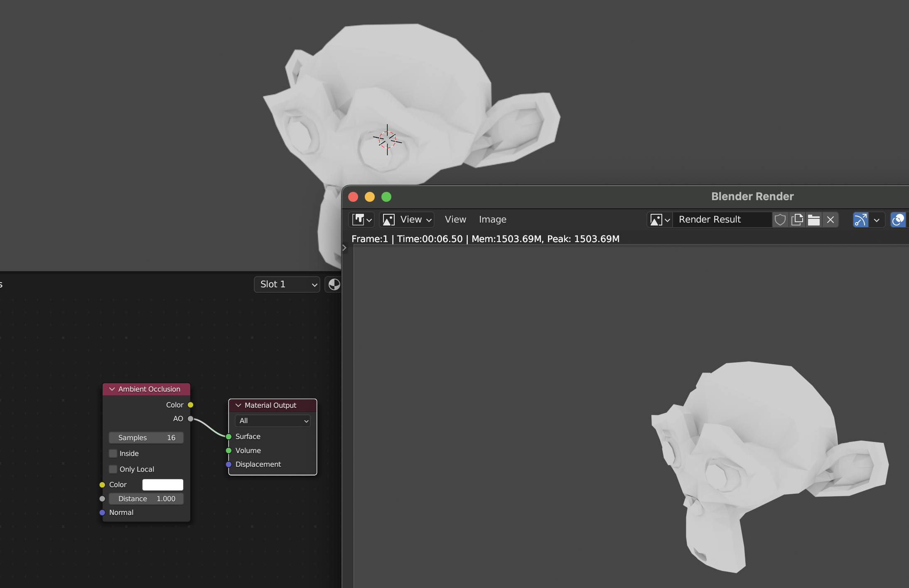
Task: Click the material sphere icon beside Slot 1
Action: pos(334,284)
